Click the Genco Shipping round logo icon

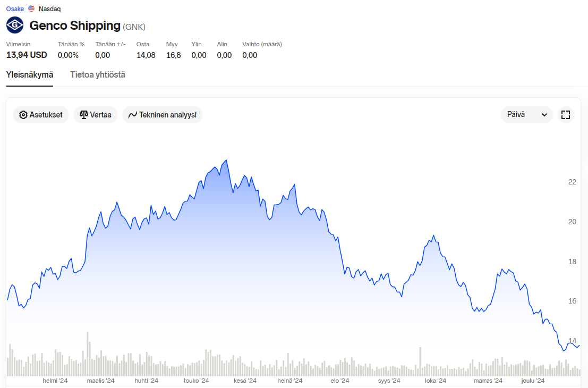15,26
